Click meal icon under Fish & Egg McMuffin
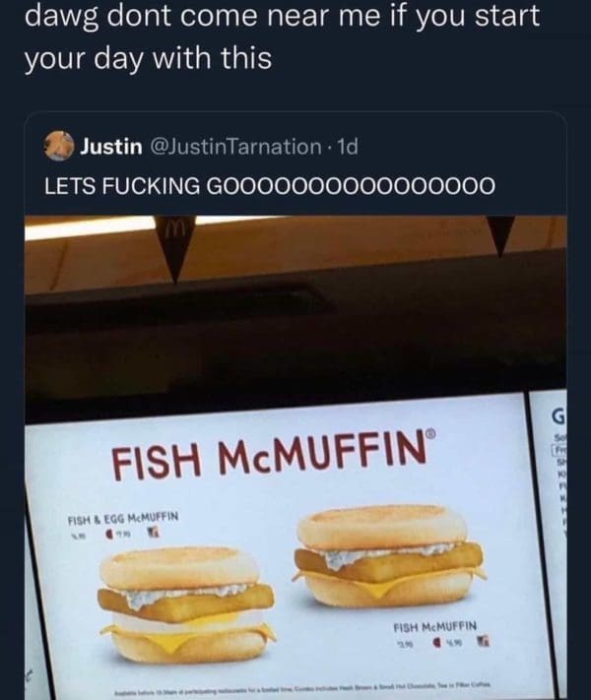 (x=156, y=531)
